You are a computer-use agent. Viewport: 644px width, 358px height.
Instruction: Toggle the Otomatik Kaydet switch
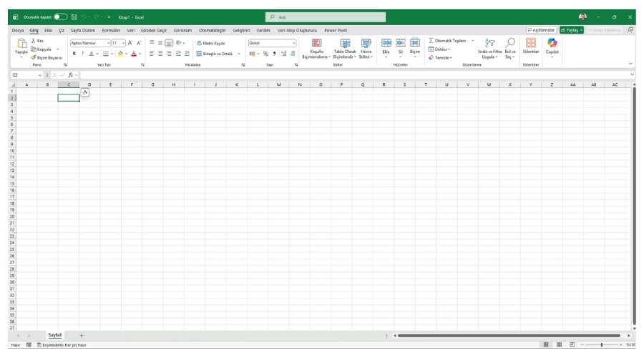60,17
